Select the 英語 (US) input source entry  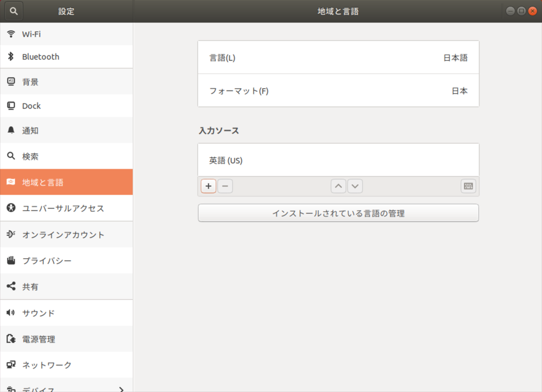pyautogui.click(x=338, y=160)
